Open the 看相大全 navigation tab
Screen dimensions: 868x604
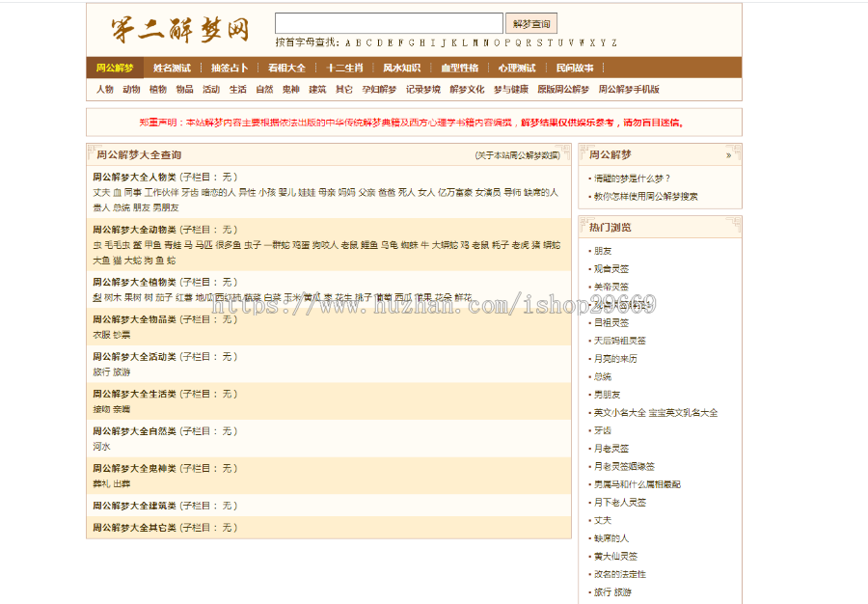click(x=286, y=69)
